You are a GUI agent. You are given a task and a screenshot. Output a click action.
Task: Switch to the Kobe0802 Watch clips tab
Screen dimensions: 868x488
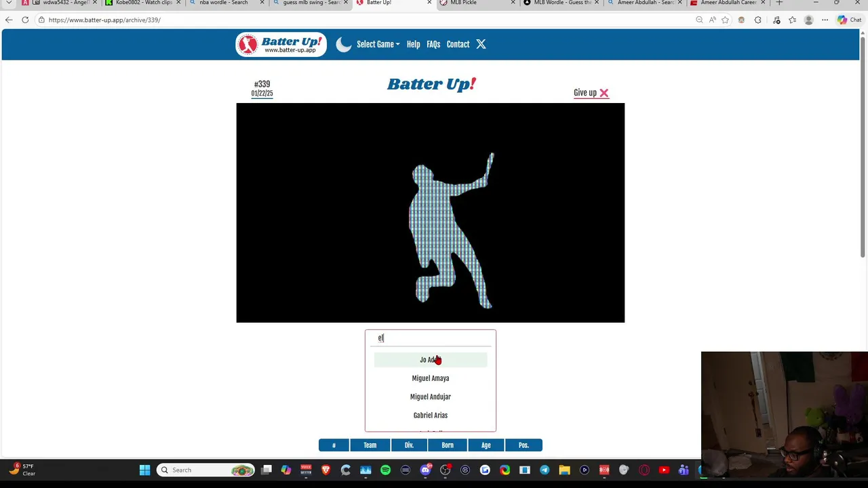[142, 3]
